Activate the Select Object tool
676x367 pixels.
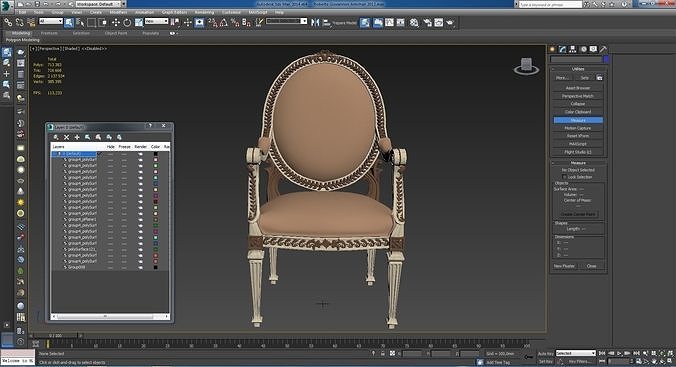coord(69,22)
